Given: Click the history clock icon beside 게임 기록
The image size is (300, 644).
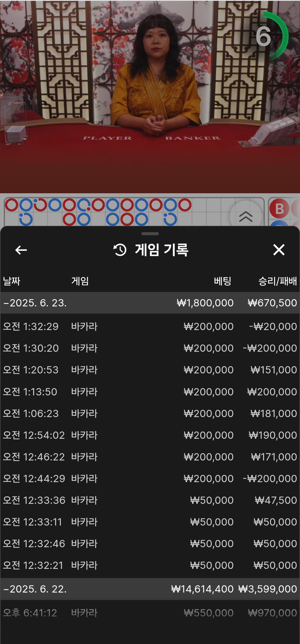Looking at the screenshot, I should [120, 250].
